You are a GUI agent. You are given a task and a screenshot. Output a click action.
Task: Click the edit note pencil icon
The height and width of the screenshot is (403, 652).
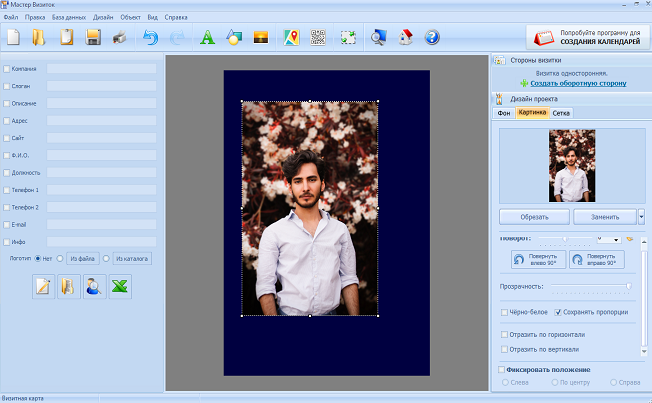[43, 287]
